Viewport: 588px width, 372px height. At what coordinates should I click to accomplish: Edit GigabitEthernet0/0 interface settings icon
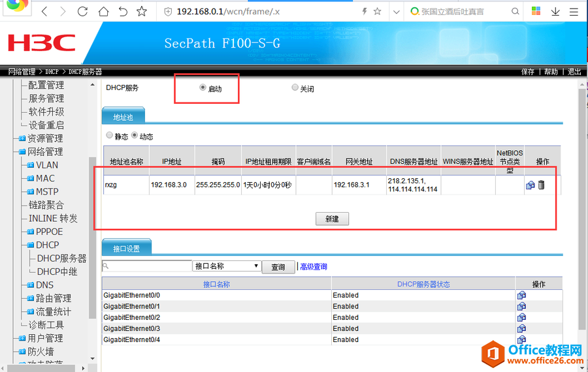coord(521,295)
